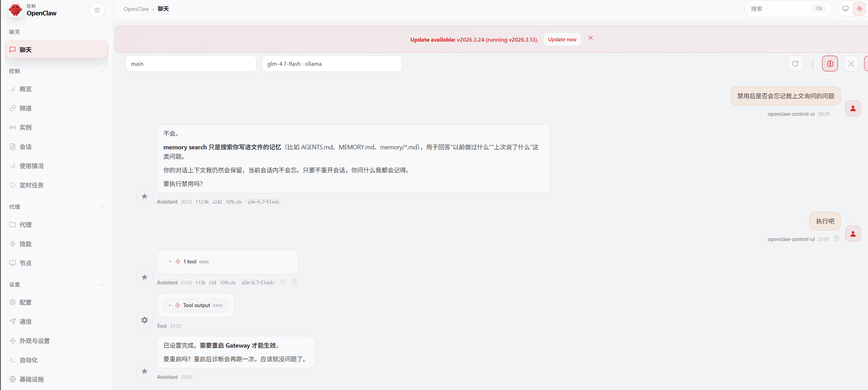The image size is (868, 390).
Task: Switch to the light theme sun icon
Action: [859, 9]
